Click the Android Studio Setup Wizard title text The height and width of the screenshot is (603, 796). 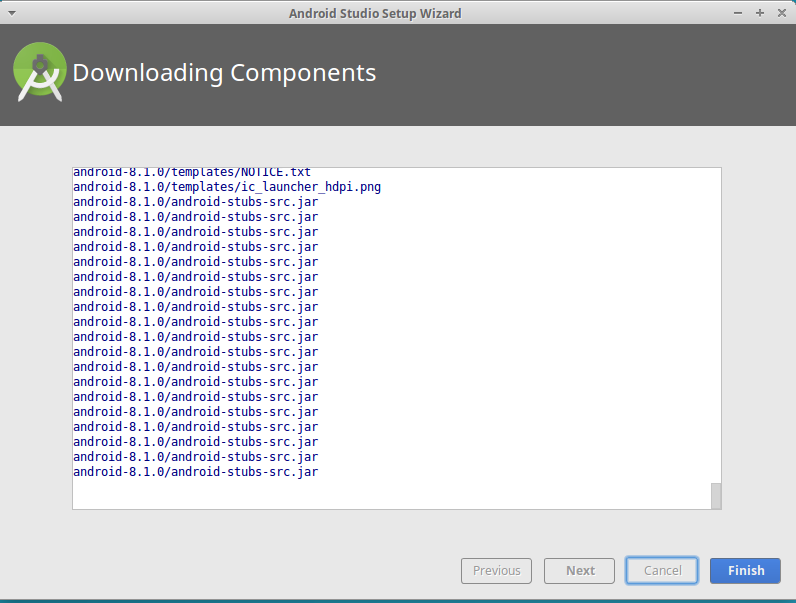point(375,13)
